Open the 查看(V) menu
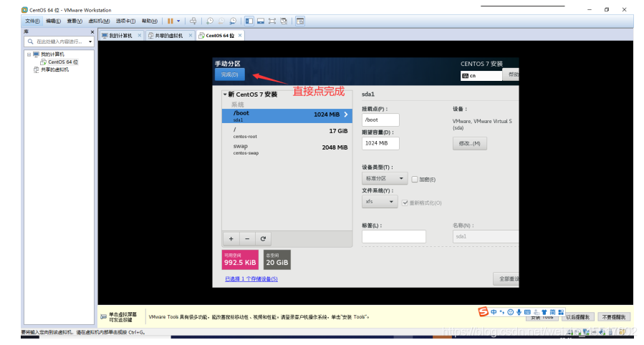 click(75, 21)
